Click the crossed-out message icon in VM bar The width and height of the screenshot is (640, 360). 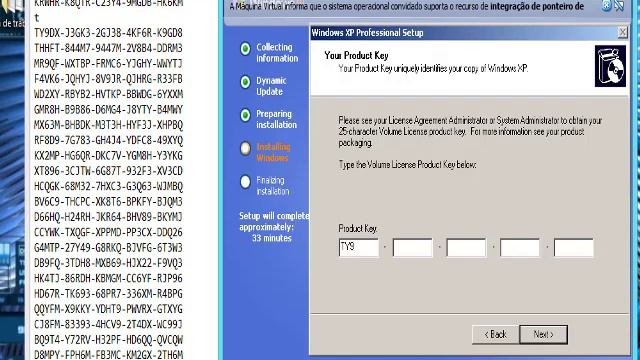(619, 5)
